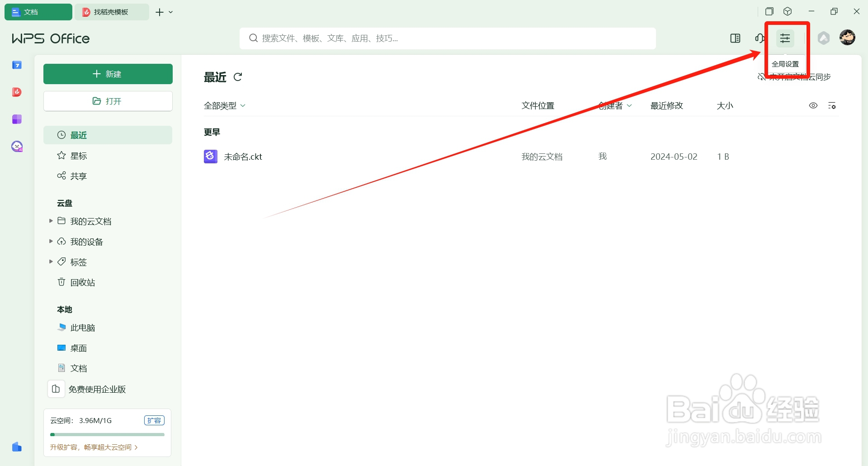This screenshot has width=868, height=466.
Task: Toggle the eye visibility icon above file list
Action: (813, 105)
